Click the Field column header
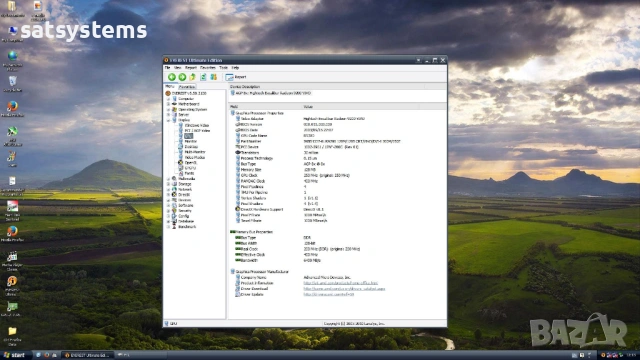 coord(264,107)
